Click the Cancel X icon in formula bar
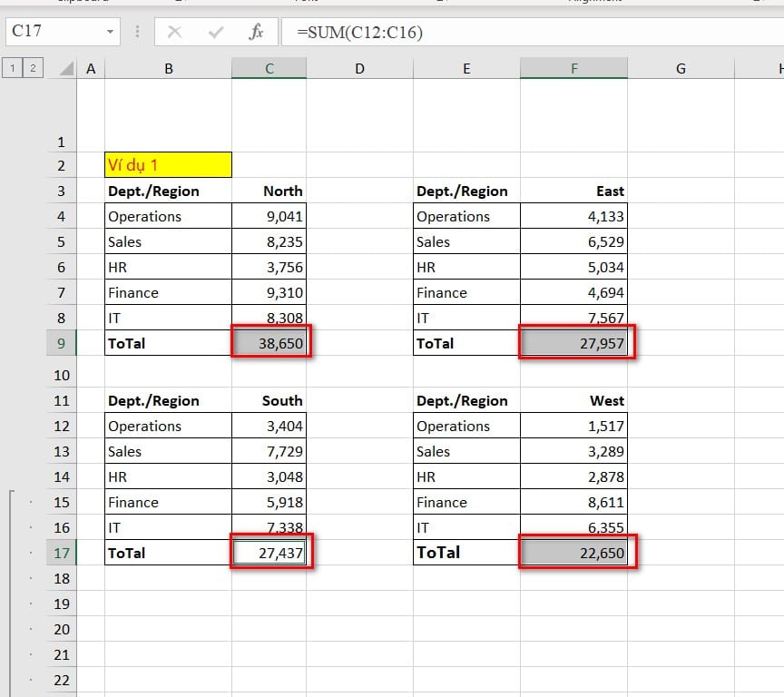 coord(175,32)
